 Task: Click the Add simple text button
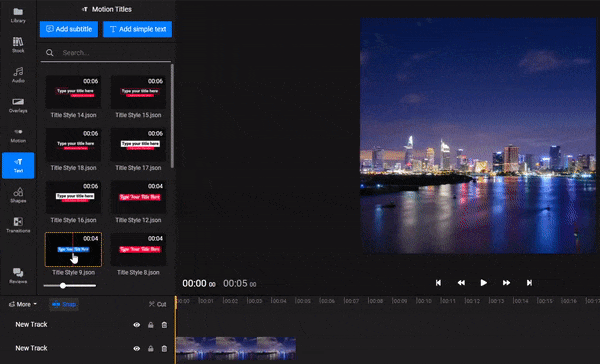click(137, 29)
